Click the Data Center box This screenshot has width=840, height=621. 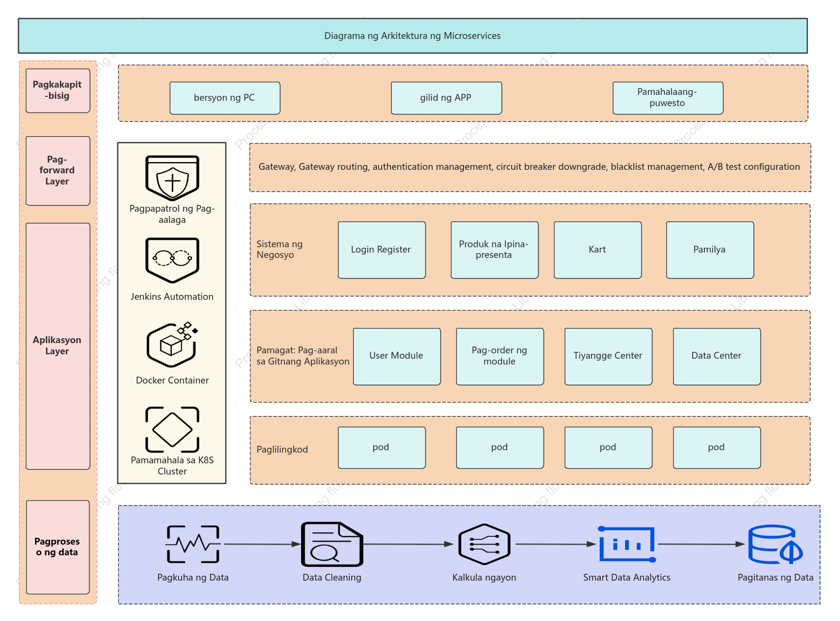pos(716,356)
